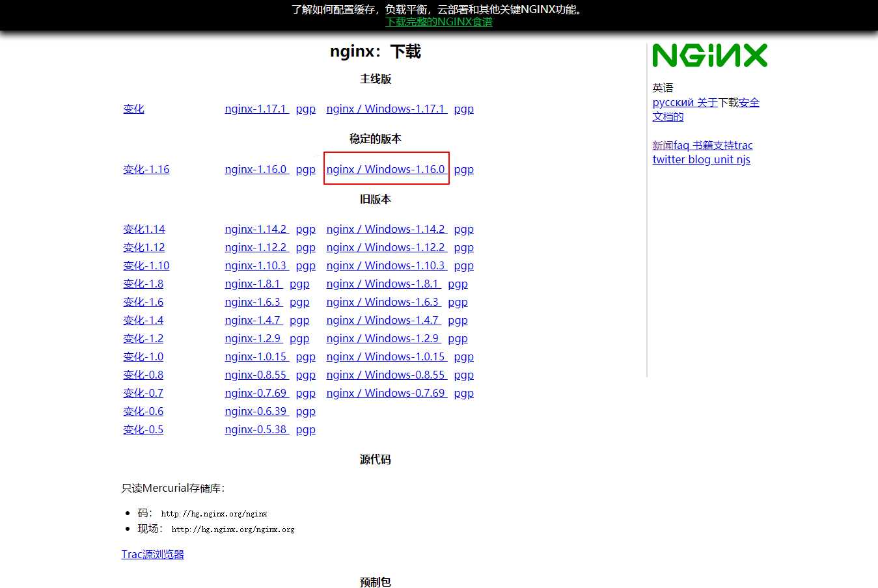Image resolution: width=878 pixels, height=588 pixels.
Task: Download nginx / Windows-1.6.3
Action: click(x=383, y=302)
